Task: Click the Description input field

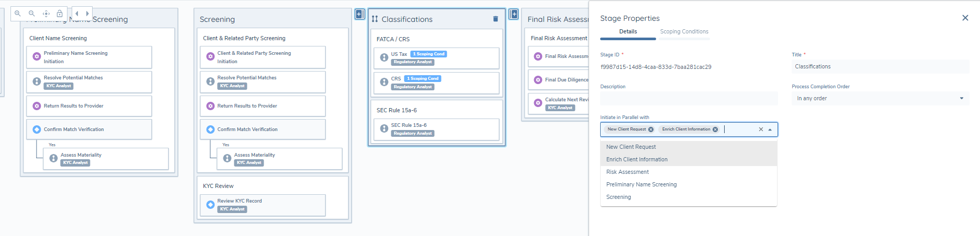Action: [689, 98]
